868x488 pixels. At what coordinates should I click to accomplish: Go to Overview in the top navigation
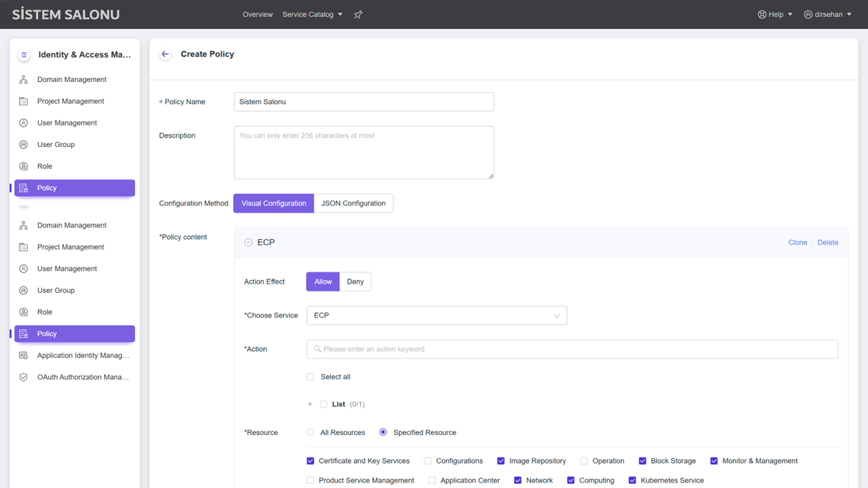tap(258, 14)
